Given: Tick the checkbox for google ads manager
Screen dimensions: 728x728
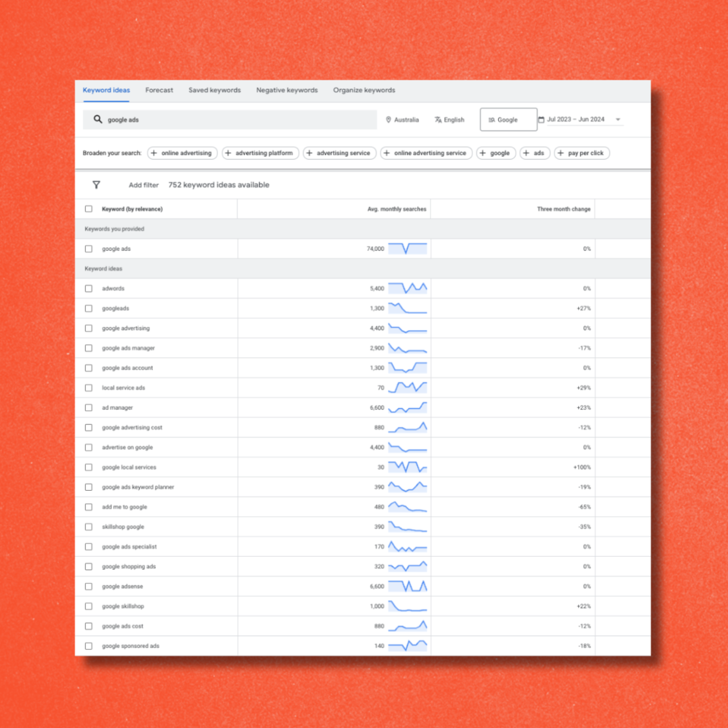Looking at the screenshot, I should coord(89,348).
